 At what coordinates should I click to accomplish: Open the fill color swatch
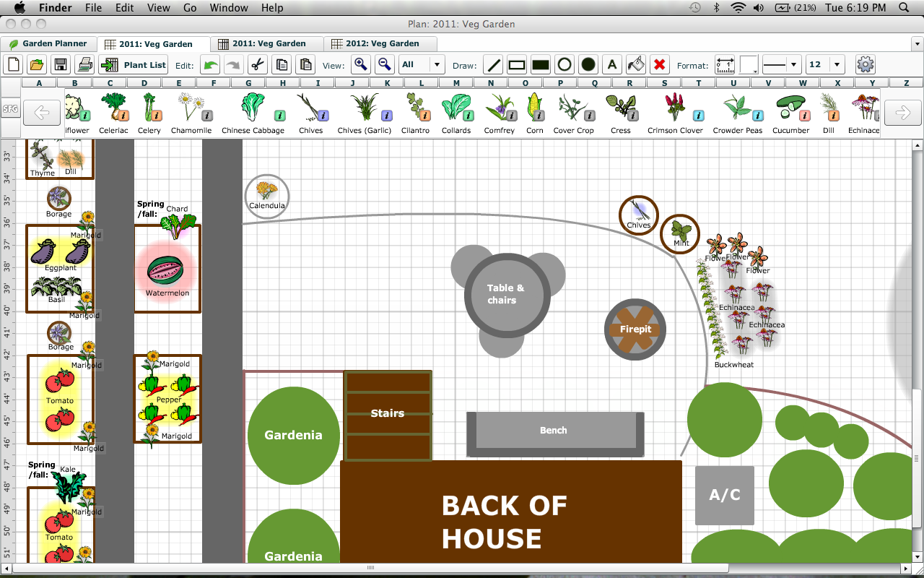pyautogui.click(x=749, y=65)
